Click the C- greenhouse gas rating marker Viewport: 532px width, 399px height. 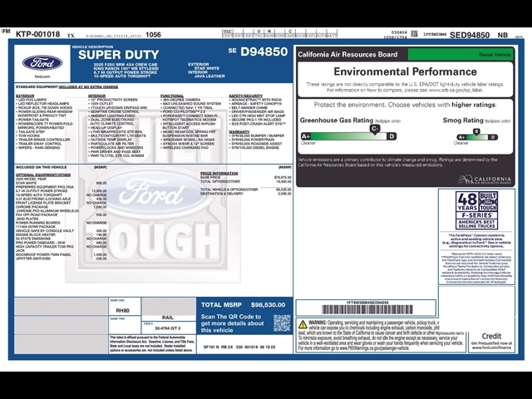pos(374,128)
